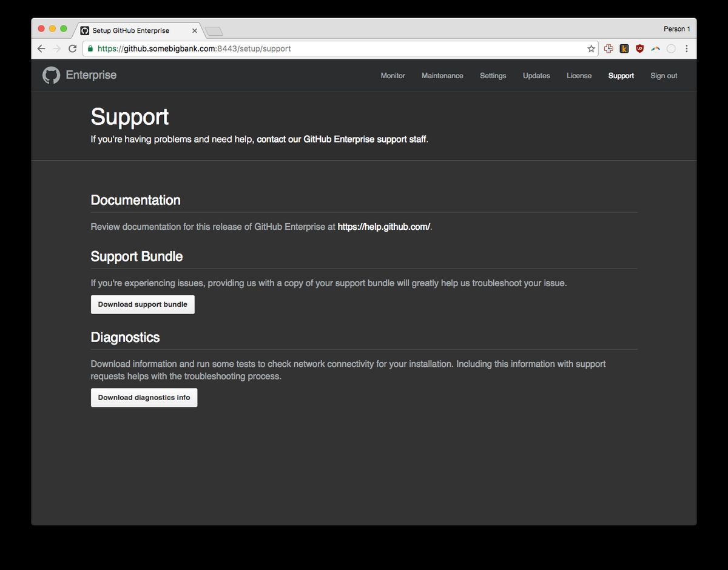Click the bird-shaped browser extension icon
728x570 pixels.
click(656, 49)
